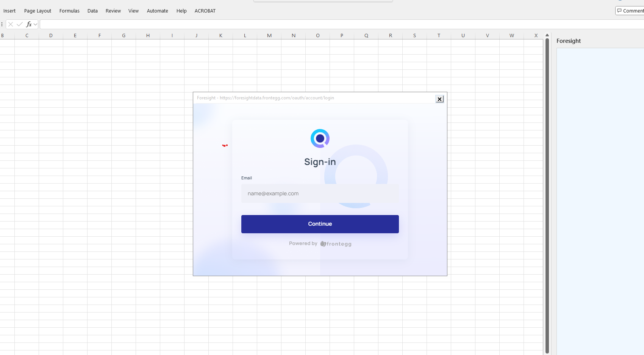Click the Email input field
Screen dimensions: 644x355
(320, 193)
